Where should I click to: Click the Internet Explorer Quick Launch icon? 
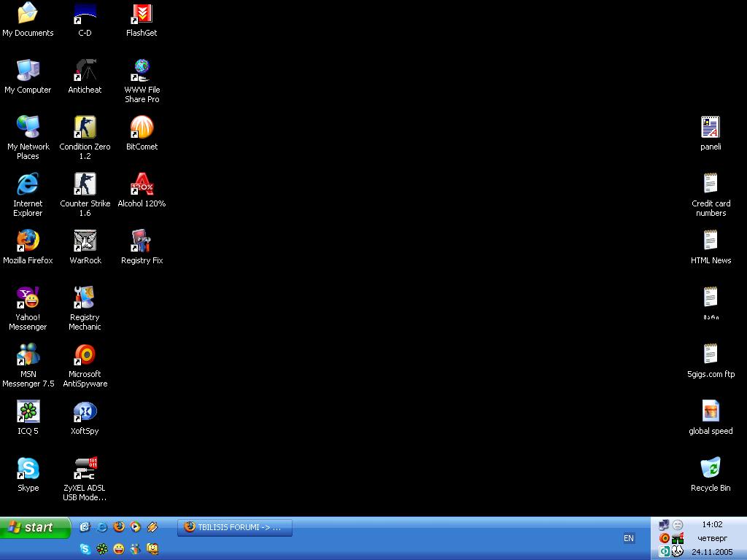coord(102,526)
